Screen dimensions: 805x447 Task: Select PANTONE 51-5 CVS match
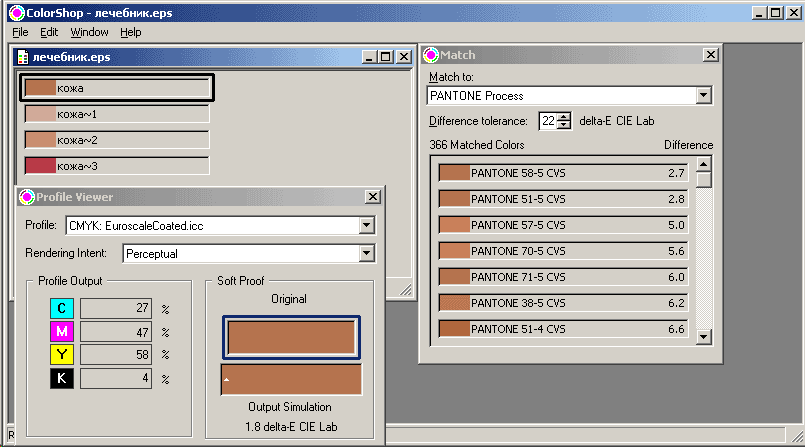click(x=563, y=199)
